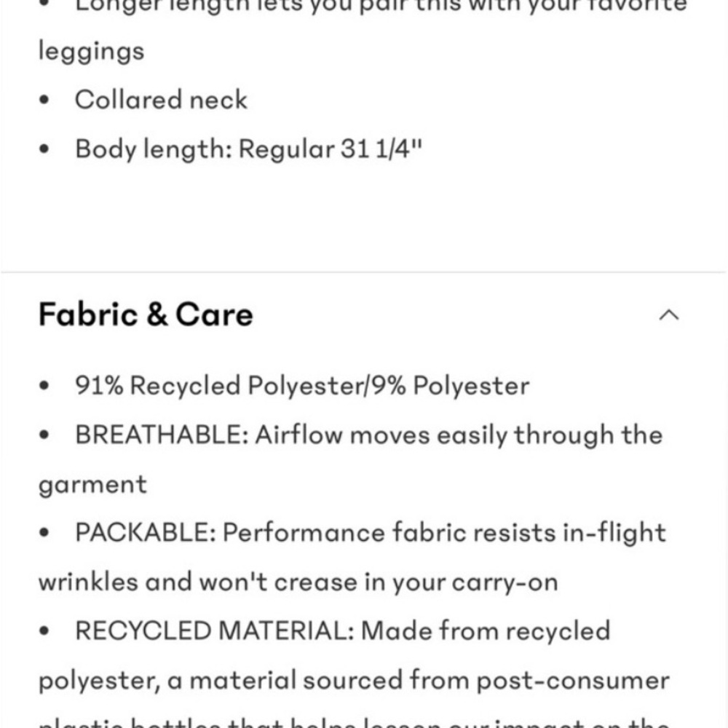Screen dimensions: 728x728
Task: Click the Fabric & Care heading
Action: (x=146, y=314)
